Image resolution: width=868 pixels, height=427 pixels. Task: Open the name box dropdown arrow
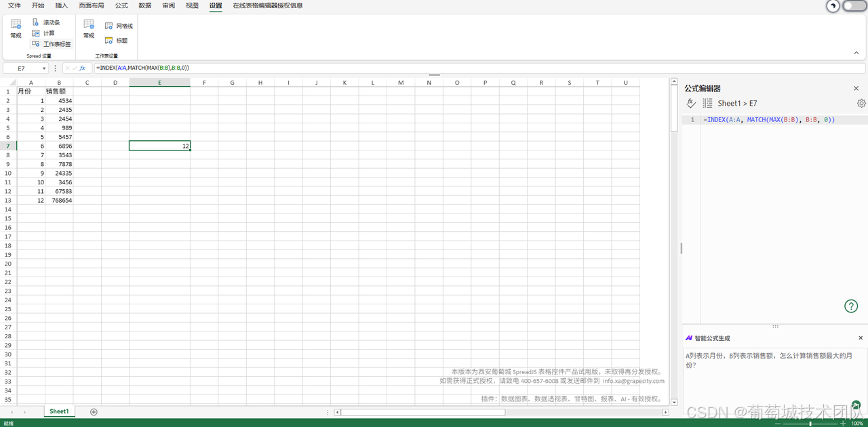click(x=44, y=68)
